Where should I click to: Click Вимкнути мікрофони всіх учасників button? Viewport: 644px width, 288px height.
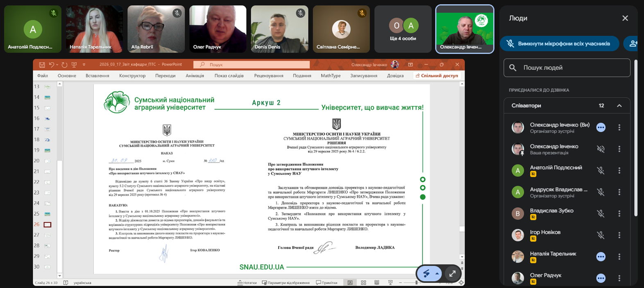559,43
